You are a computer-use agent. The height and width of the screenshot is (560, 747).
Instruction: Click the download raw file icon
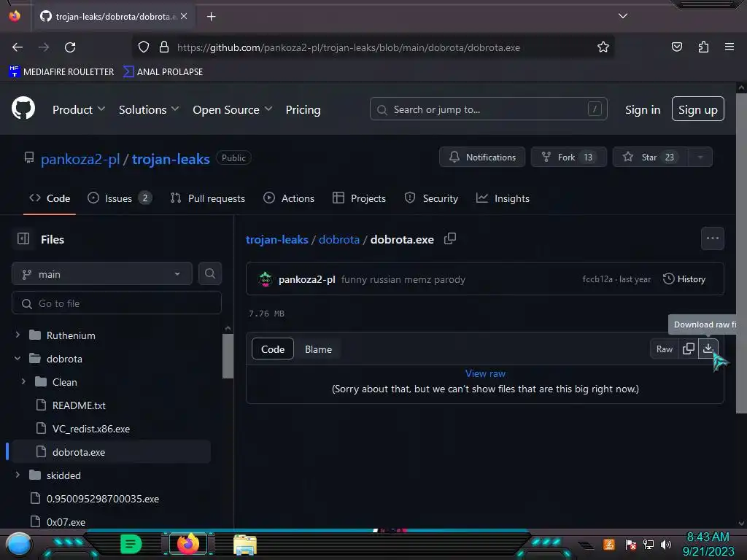point(708,349)
